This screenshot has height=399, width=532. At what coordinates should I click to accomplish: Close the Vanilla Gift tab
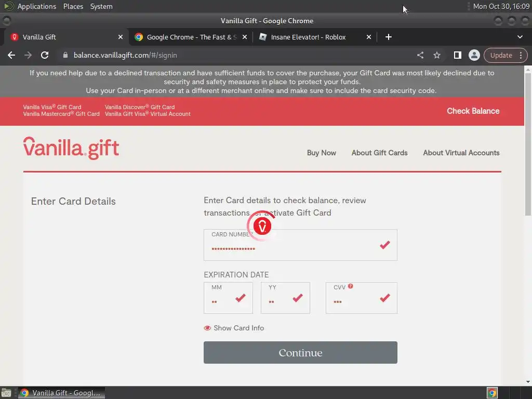[x=121, y=37]
